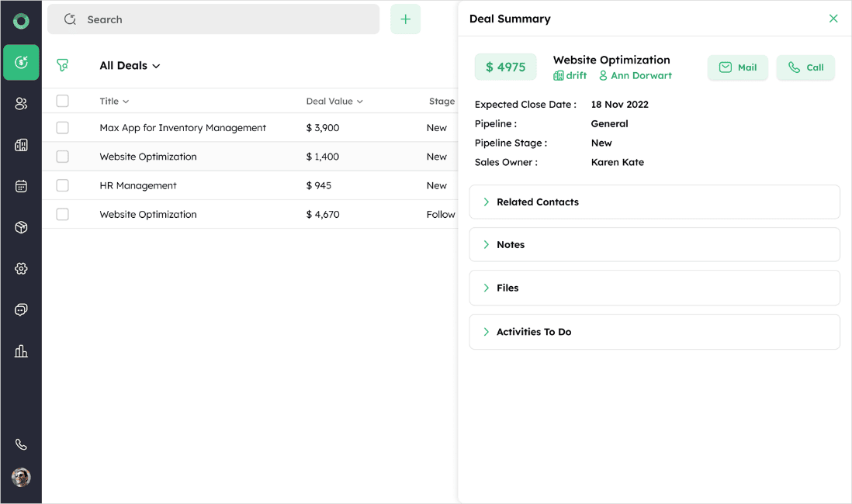Open the Calendar icon in sidebar

21,186
